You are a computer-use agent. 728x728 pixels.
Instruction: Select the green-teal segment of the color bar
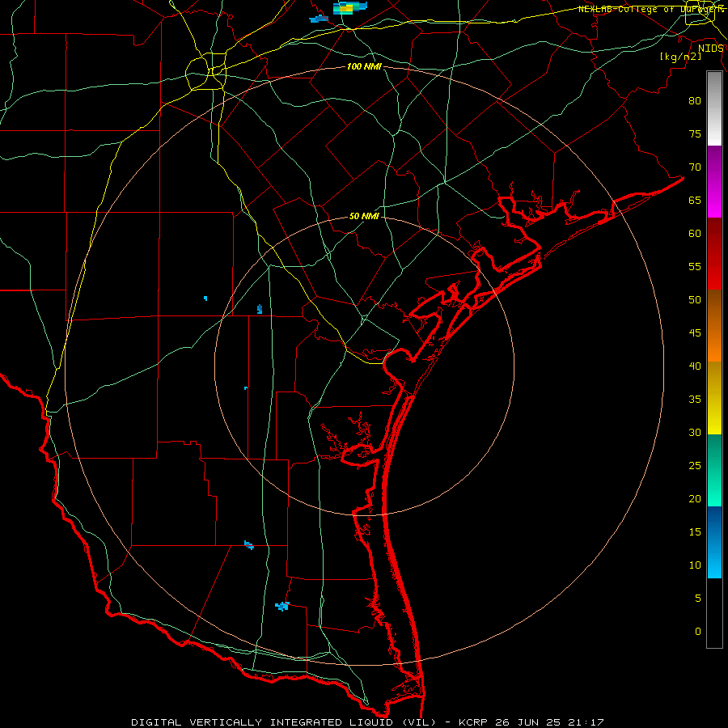pos(714,470)
